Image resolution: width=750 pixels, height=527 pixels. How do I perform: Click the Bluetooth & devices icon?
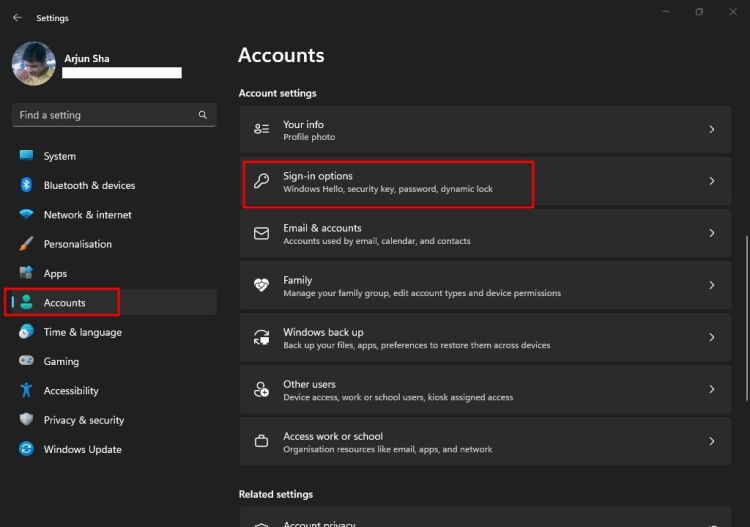tap(26, 185)
